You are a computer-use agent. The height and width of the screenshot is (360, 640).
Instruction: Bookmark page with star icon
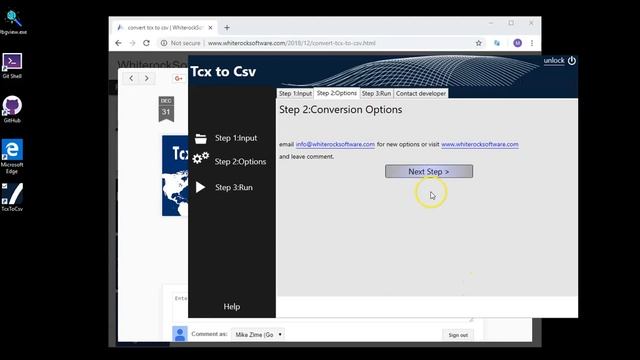pos(478,43)
